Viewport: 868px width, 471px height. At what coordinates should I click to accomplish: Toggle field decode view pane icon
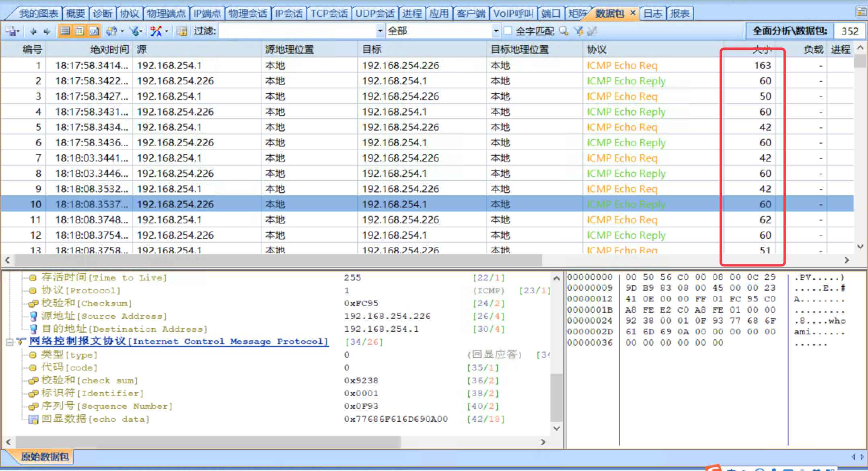80,31
